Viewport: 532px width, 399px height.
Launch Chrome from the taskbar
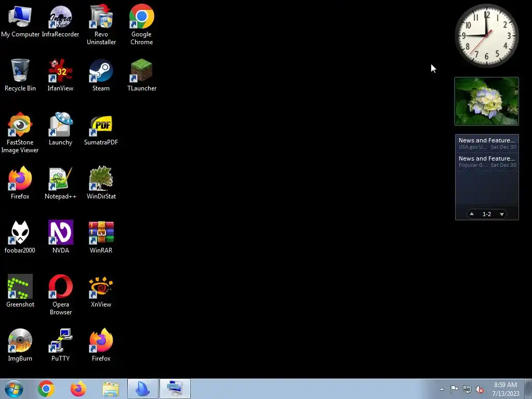point(46,389)
